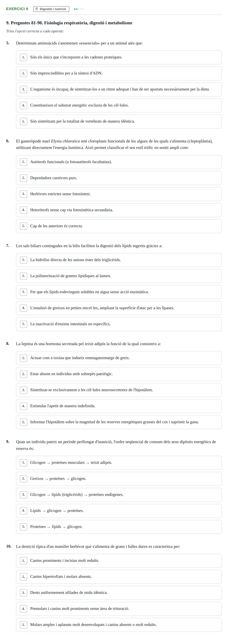Click the EXERCICI 9 header label
The width and height of the screenshot is (228, 644).
pos(17,9)
